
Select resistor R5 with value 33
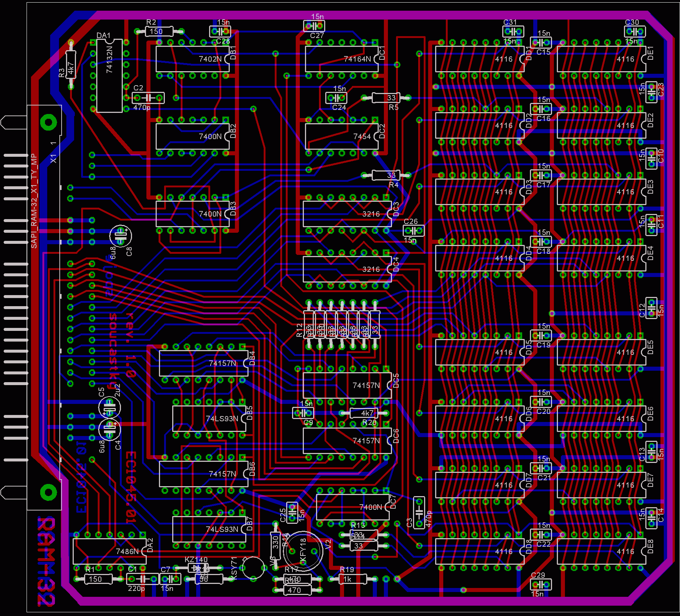386,98
